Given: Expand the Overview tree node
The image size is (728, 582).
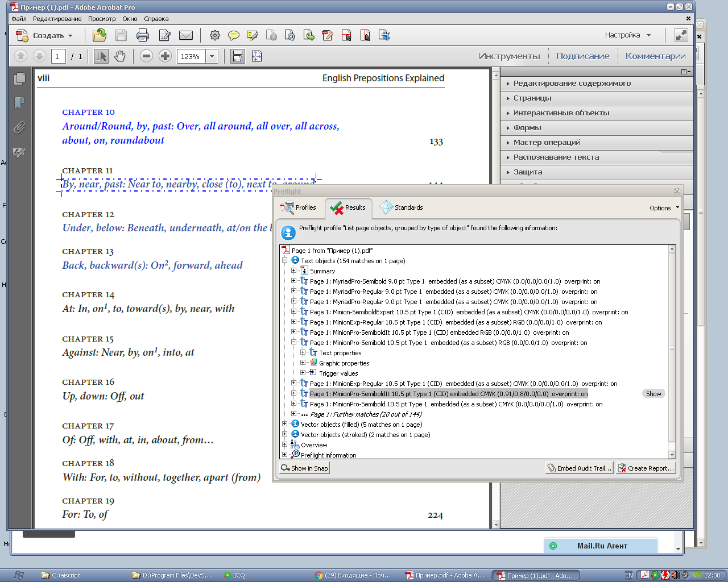Looking at the screenshot, I should click(x=285, y=444).
